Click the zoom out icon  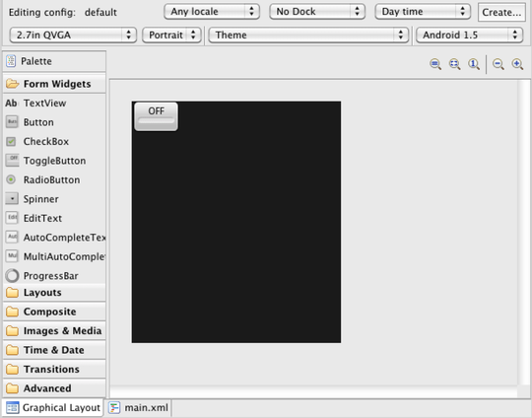click(499, 64)
